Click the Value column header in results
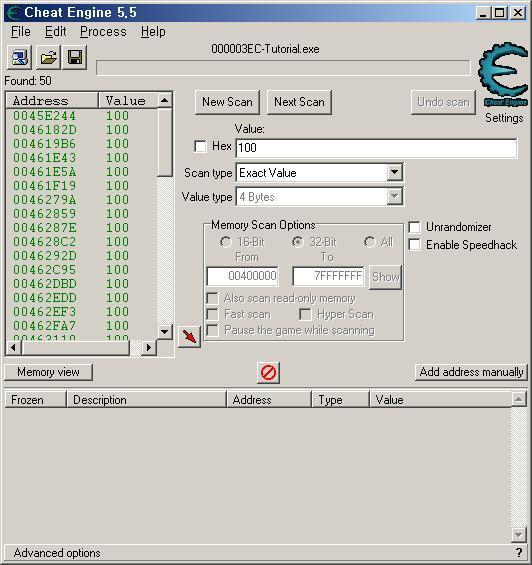Viewport: 532px width, 565px height. click(x=128, y=101)
